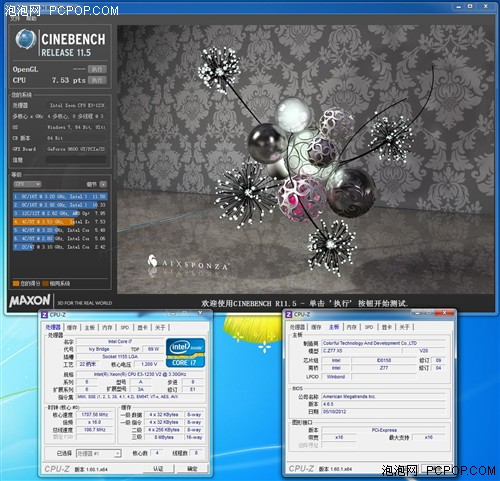Click BIOS date 05/10/2012 field
500x481 pixels.
tap(383, 412)
